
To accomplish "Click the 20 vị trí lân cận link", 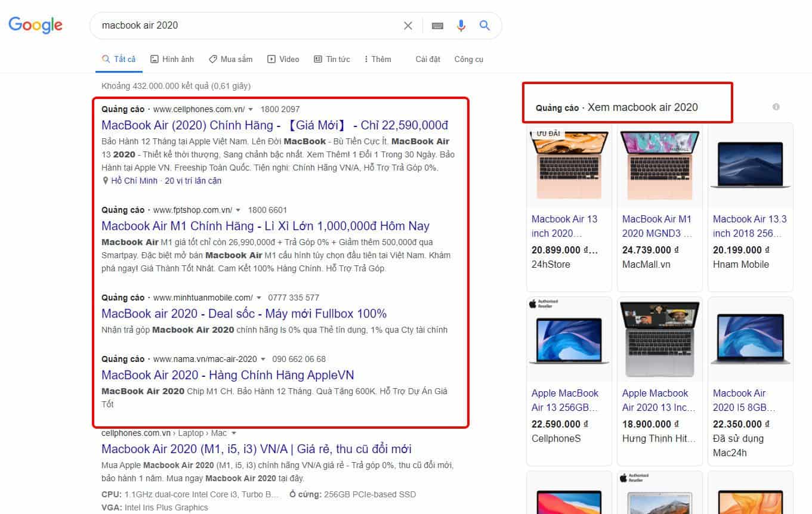I will pyautogui.click(x=193, y=181).
